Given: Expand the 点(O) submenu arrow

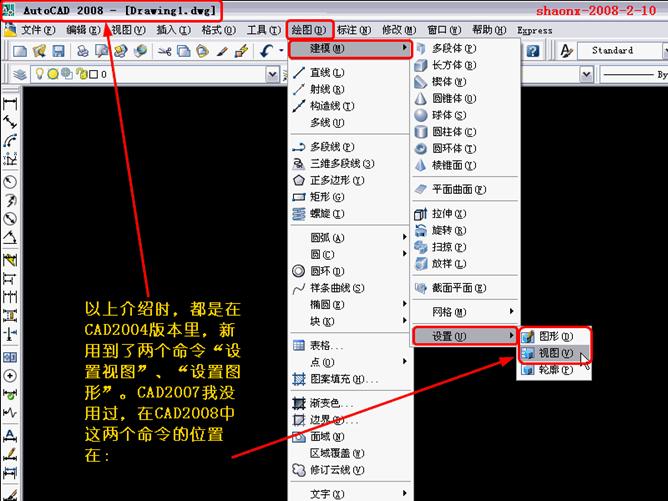Looking at the screenshot, I should click(x=404, y=361).
